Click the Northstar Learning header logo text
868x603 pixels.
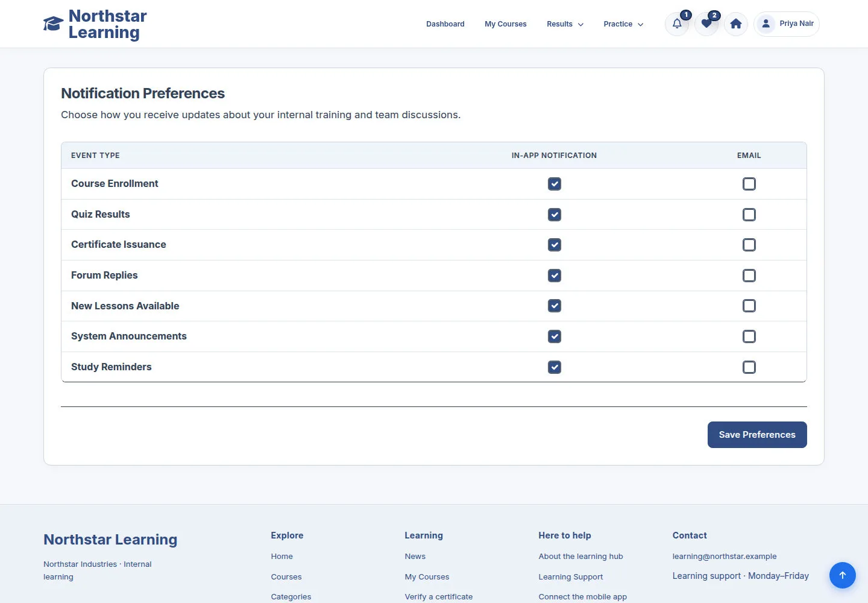click(x=108, y=24)
